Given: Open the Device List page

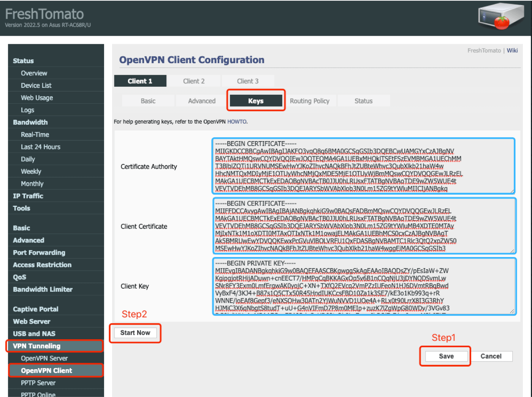Looking at the screenshot, I should [x=36, y=86].
